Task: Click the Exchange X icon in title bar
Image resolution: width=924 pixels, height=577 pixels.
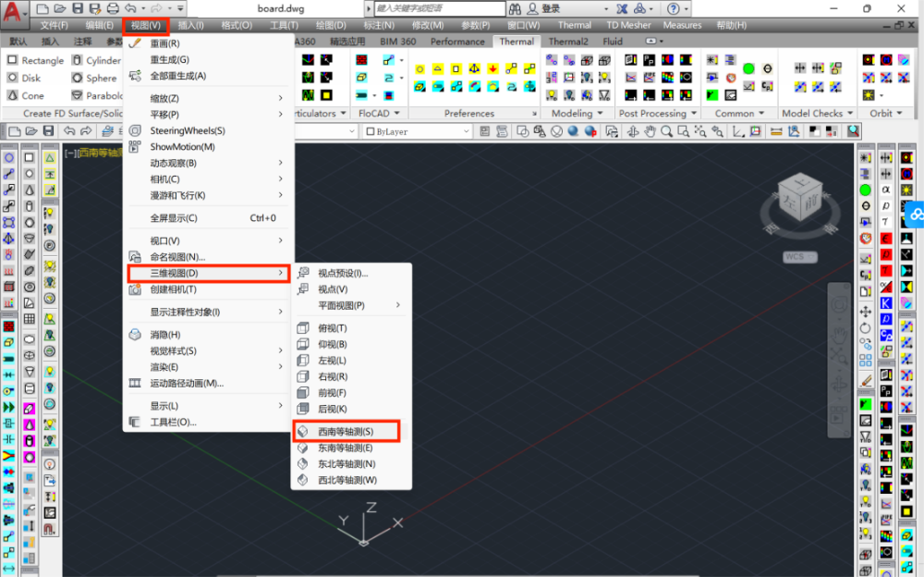Action: pyautogui.click(x=622, y=8)
